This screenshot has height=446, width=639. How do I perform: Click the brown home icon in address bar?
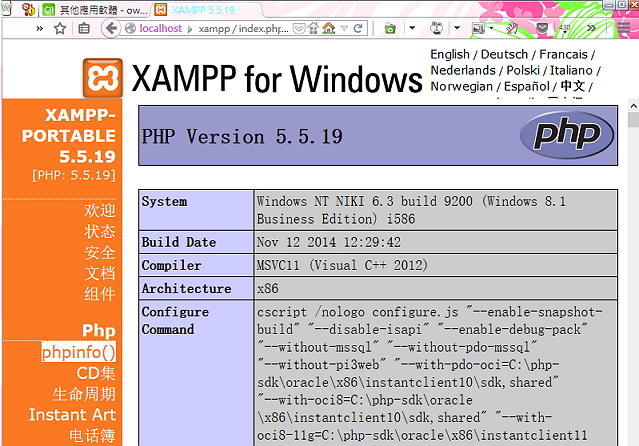(x=328, y=28)
